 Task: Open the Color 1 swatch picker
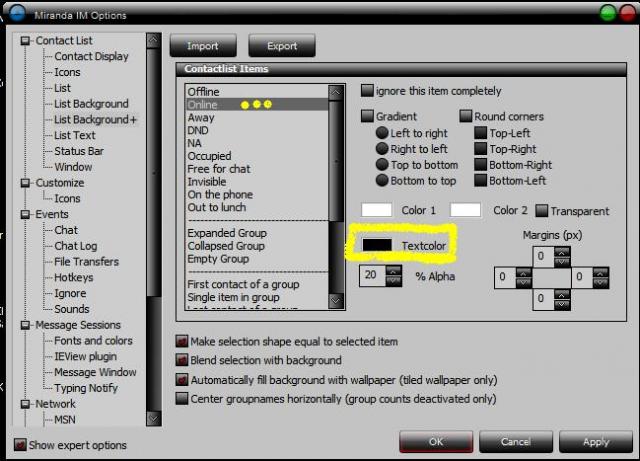click(x=376, y=210)
